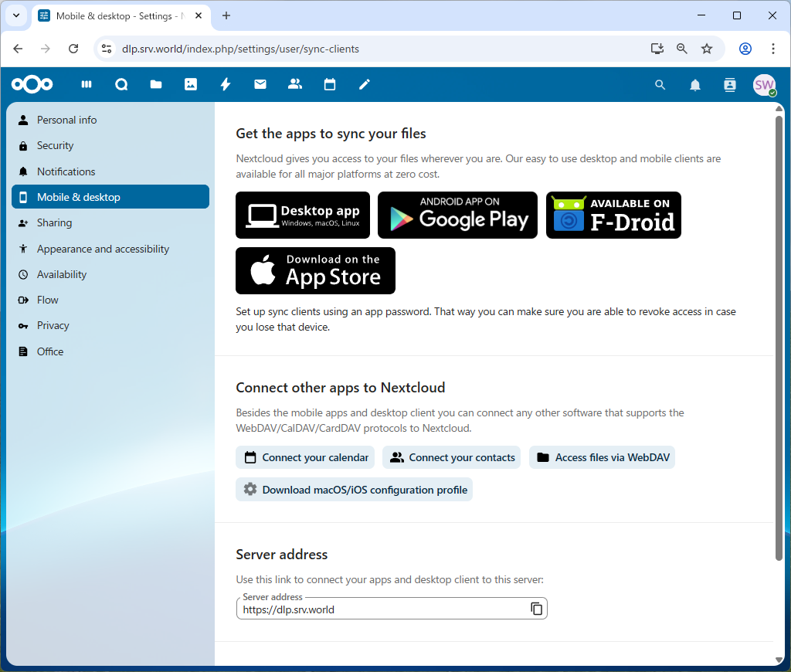
Task: Click the Connect your calendar button
Action: pyautogui.click(x=305, y=457)
